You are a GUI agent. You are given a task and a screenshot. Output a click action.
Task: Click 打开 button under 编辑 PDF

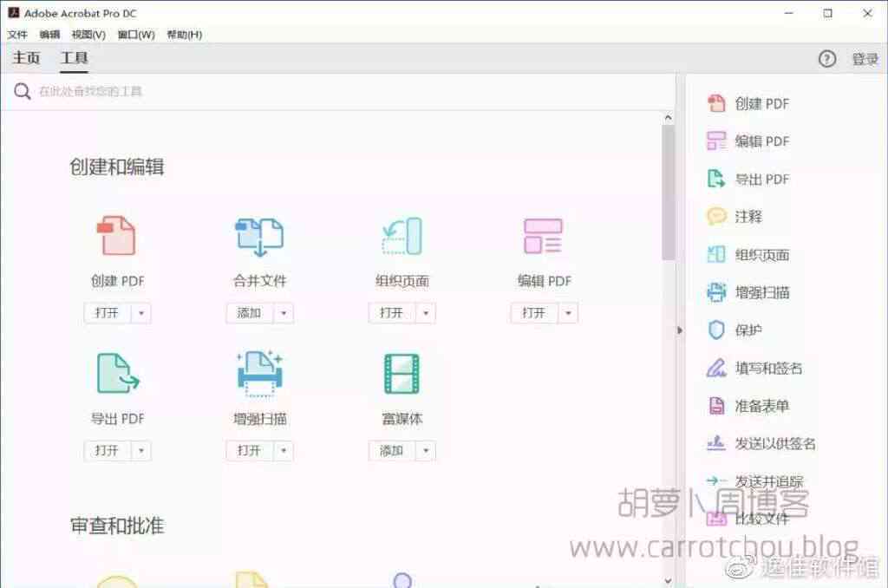click(534, 313)
